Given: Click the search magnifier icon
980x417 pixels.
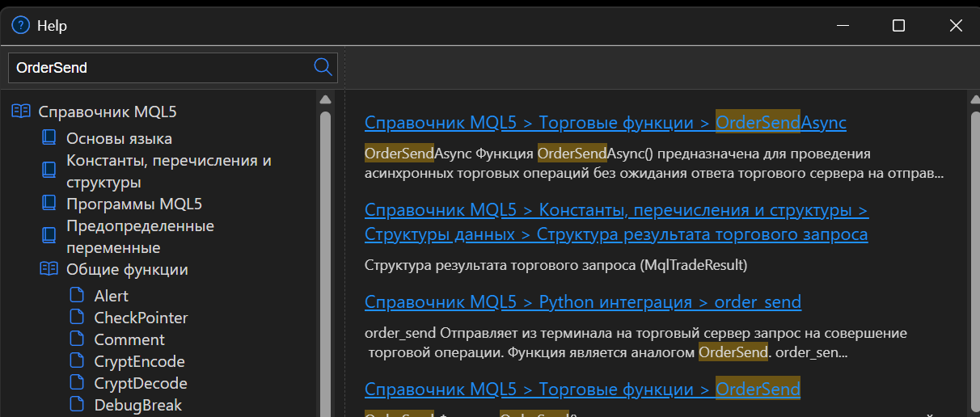Looking at the screenshot, I should click(323, 67).
